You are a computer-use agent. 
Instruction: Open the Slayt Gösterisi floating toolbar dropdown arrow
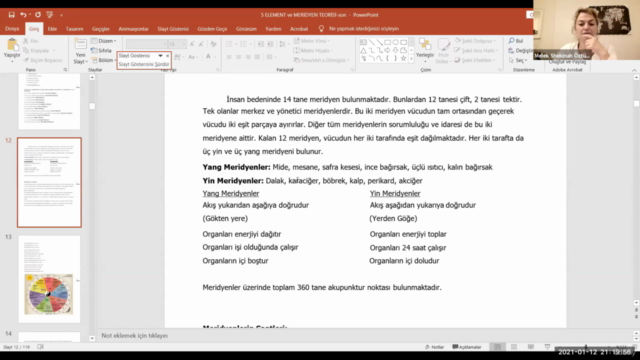(x=160, y=56)
